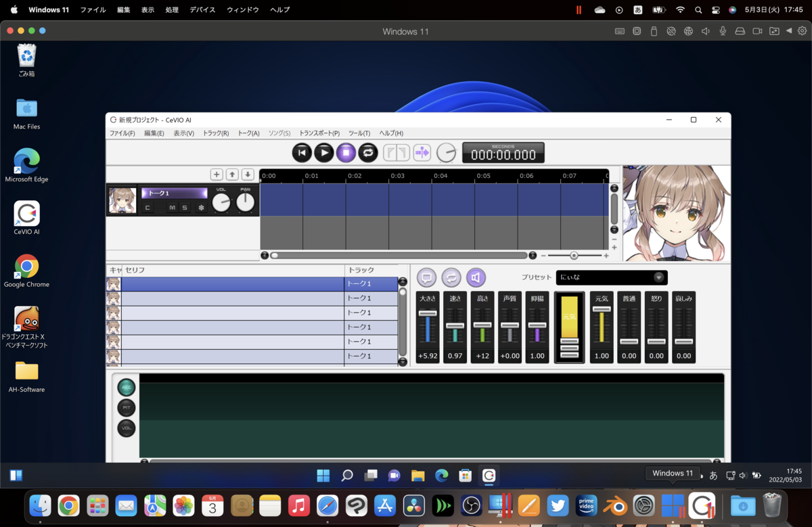Open the トーク(A) menu
The height and width of the screenshot is (527, 812).
[x=248, y=133]
